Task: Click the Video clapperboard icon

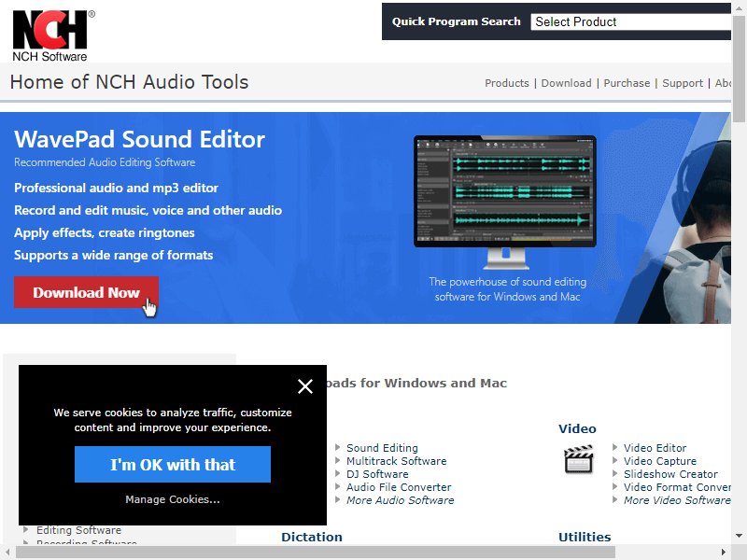Action: click(x=578, y=459)
